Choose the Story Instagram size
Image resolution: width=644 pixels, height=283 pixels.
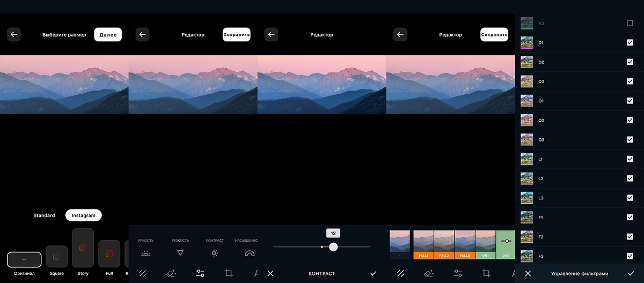tap(83, 248)
